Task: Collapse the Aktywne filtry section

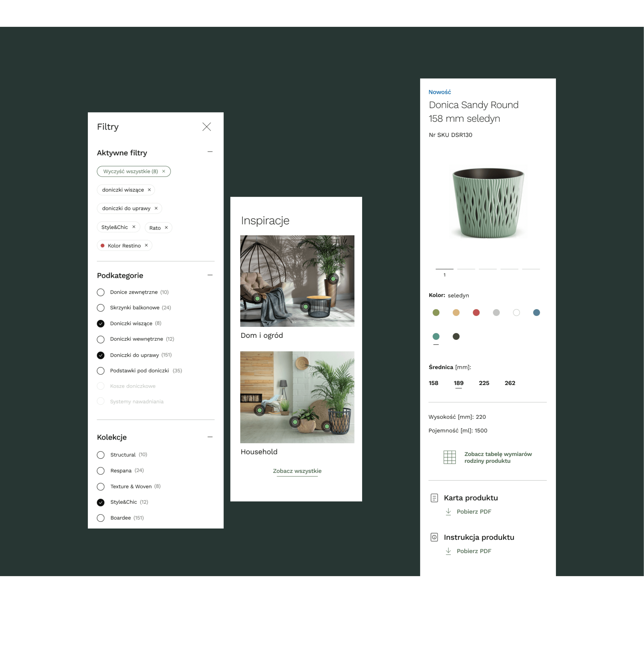Action: (210, 152)
